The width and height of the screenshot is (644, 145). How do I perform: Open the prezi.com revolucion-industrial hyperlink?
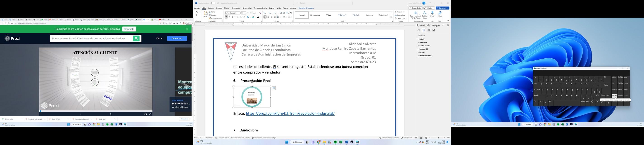tap(290, 114)
